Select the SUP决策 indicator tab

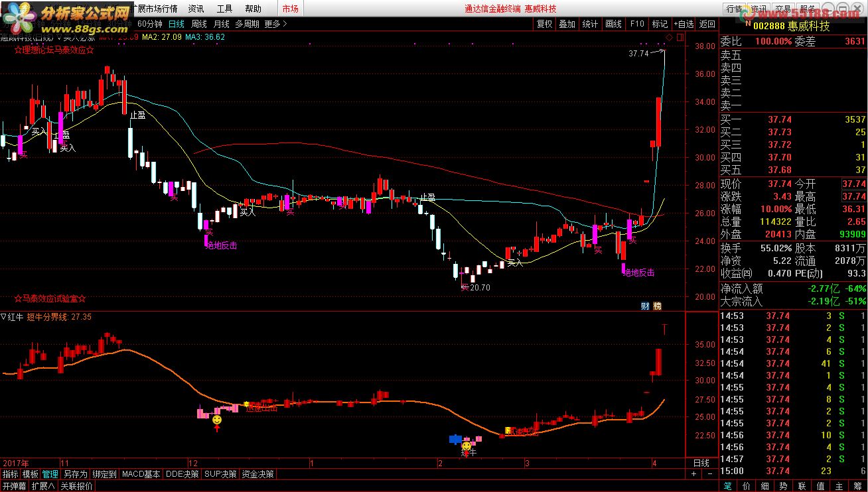220,474
